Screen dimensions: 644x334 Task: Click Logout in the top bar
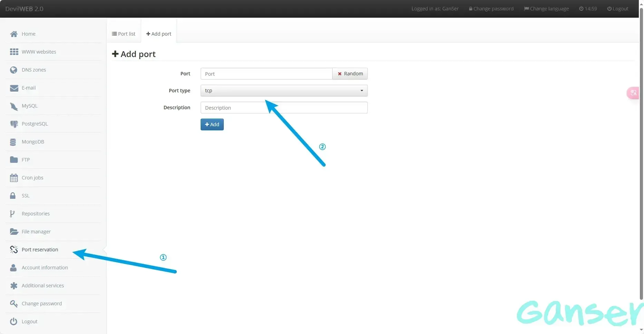click(x=618, y=9)
